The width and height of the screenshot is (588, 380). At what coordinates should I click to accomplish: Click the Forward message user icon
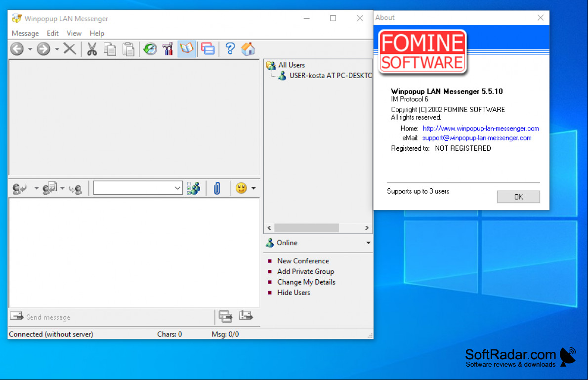[x=76, y=188]
